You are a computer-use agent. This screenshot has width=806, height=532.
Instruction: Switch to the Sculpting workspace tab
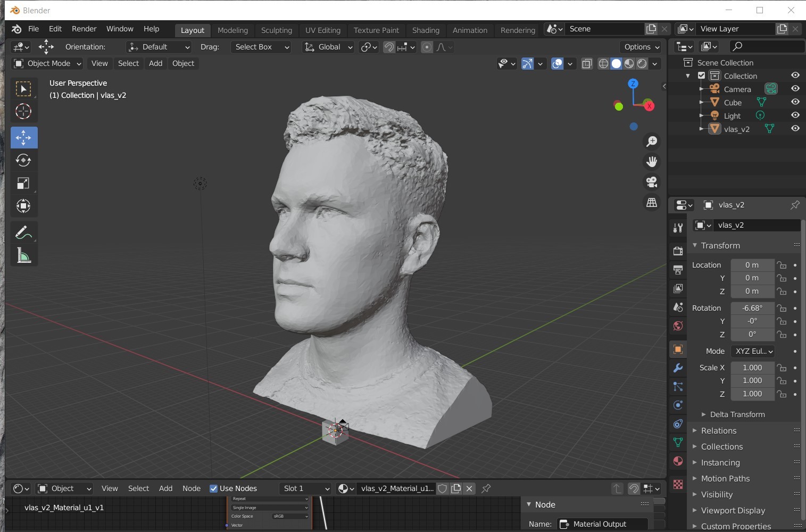[276, 30]
